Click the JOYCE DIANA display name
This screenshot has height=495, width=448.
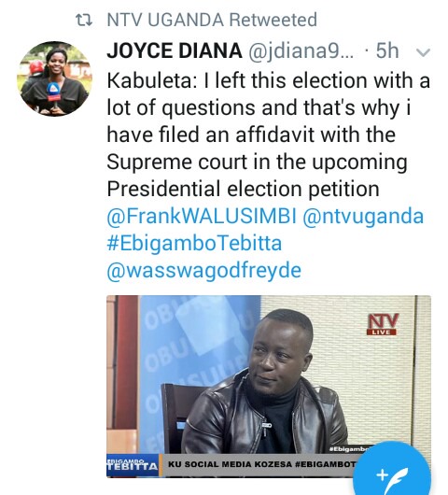[x=175, y=50]
